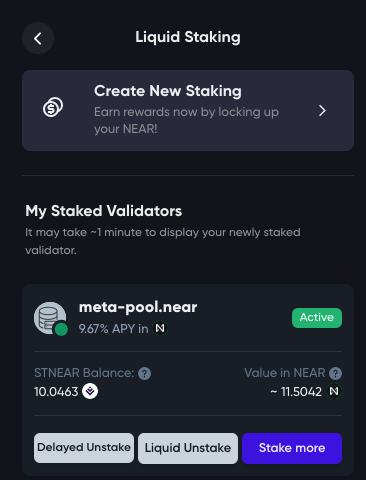Click the green status dot on validator
The width and height of the screenshot is (366, 480).
[61, 329]
